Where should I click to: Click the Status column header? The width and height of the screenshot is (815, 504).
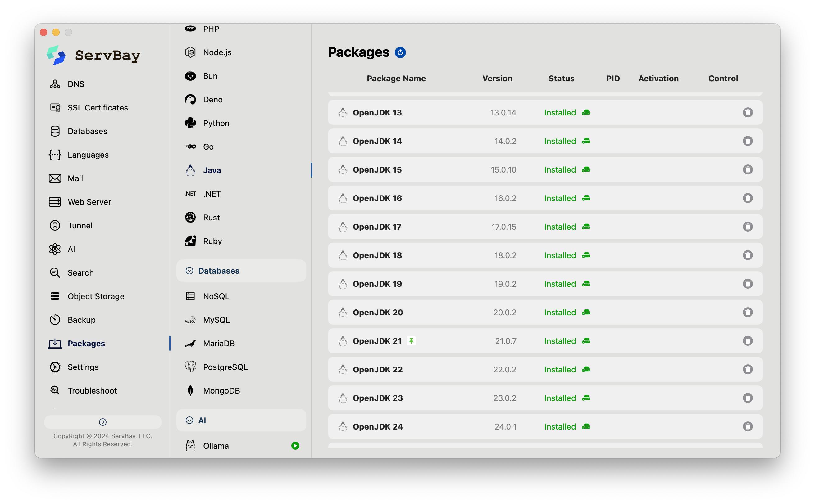pyautogui.click(x=561, y=78)
